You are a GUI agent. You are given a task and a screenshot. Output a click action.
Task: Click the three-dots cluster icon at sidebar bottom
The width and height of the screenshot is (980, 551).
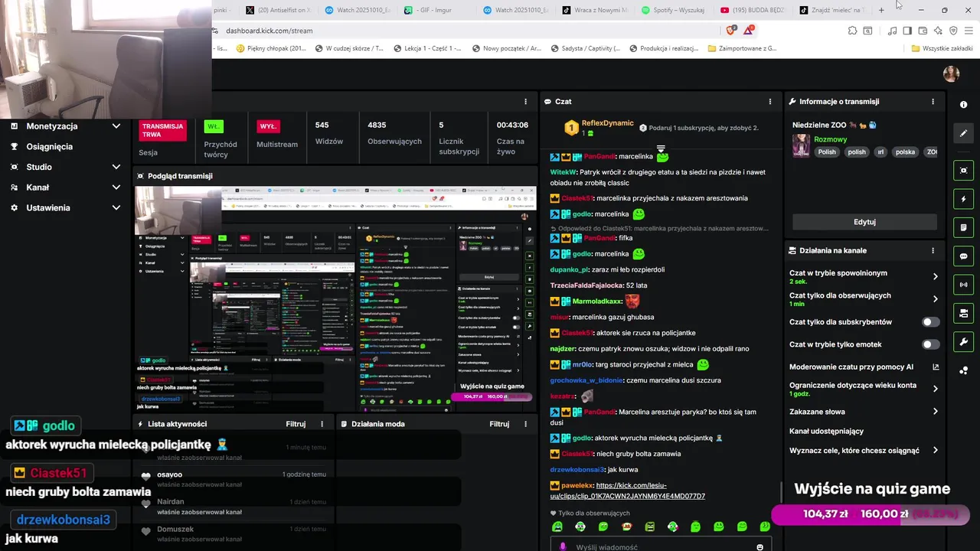pyautogui.click(x=963, y=370)
